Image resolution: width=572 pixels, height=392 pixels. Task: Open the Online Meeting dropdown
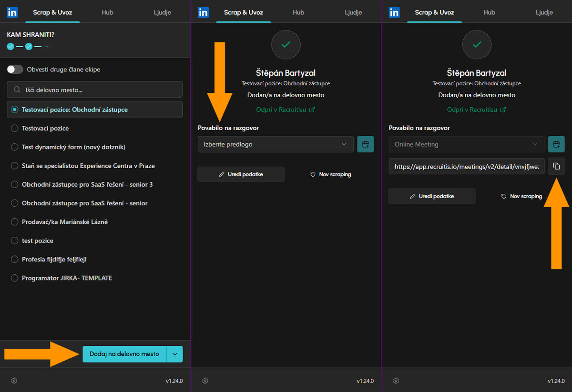click(x=467, y=144)
